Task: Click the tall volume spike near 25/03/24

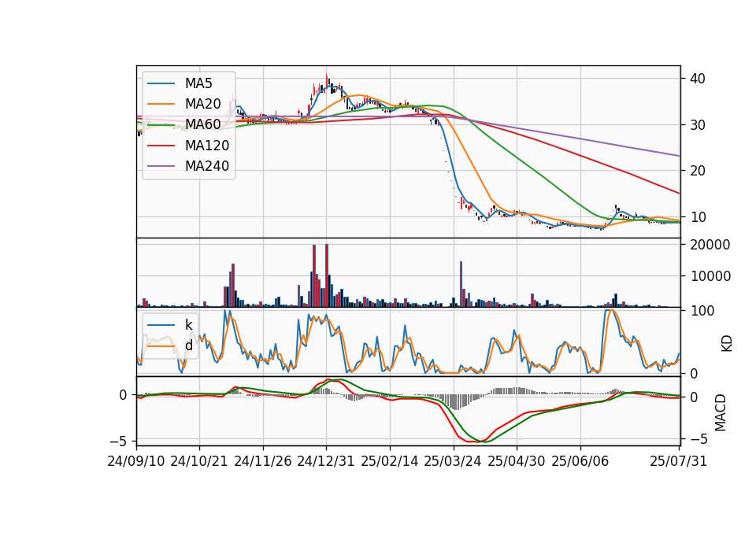Action: (x=461, y=284)
